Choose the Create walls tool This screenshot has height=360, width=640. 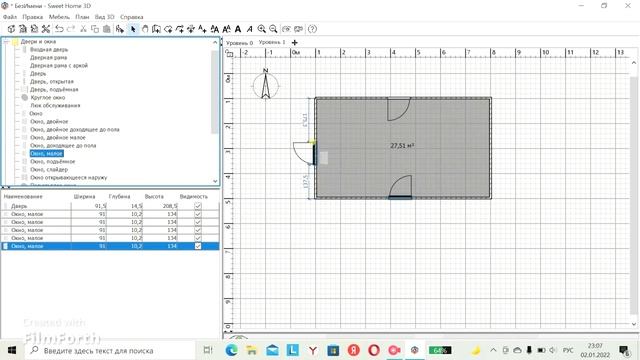tap(156, 29)
